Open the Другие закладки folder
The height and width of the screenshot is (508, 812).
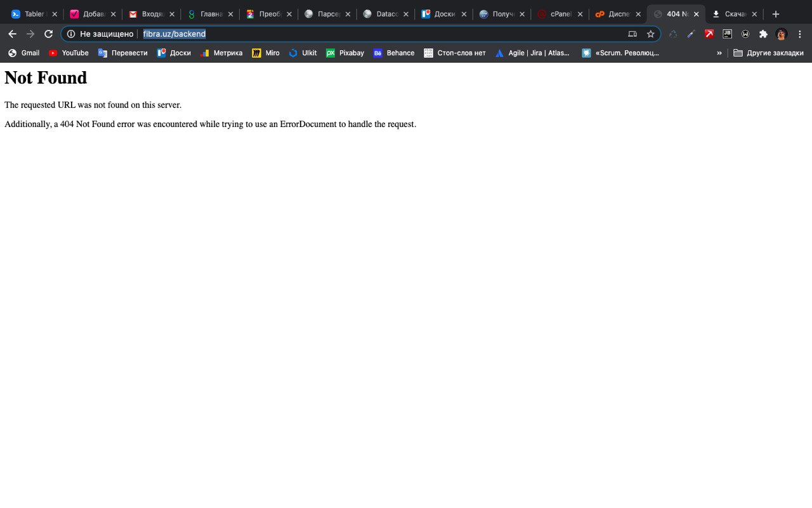point(768,53)
